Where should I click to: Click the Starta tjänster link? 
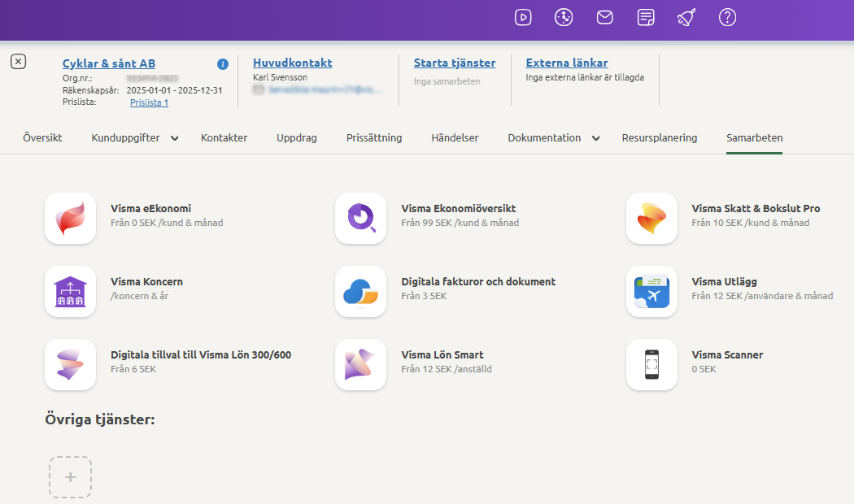point(455,63)
